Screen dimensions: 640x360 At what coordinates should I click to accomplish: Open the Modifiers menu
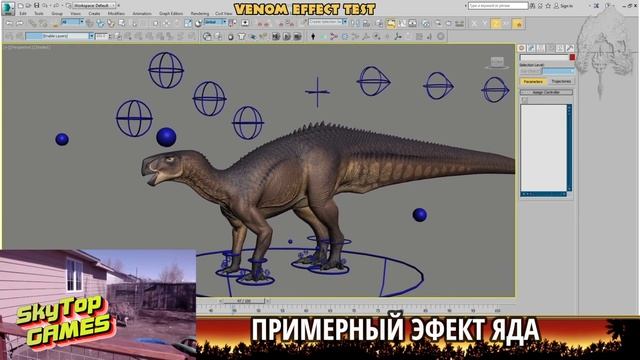(x=116, y=13)
